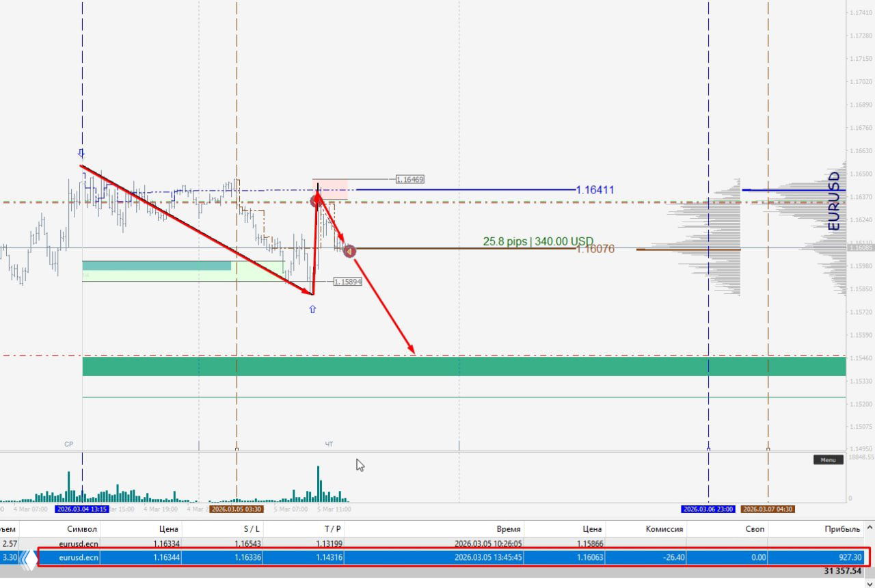This screenshot has width=875, height=588.
Task: Click the S / L column header
Action: 252,529
